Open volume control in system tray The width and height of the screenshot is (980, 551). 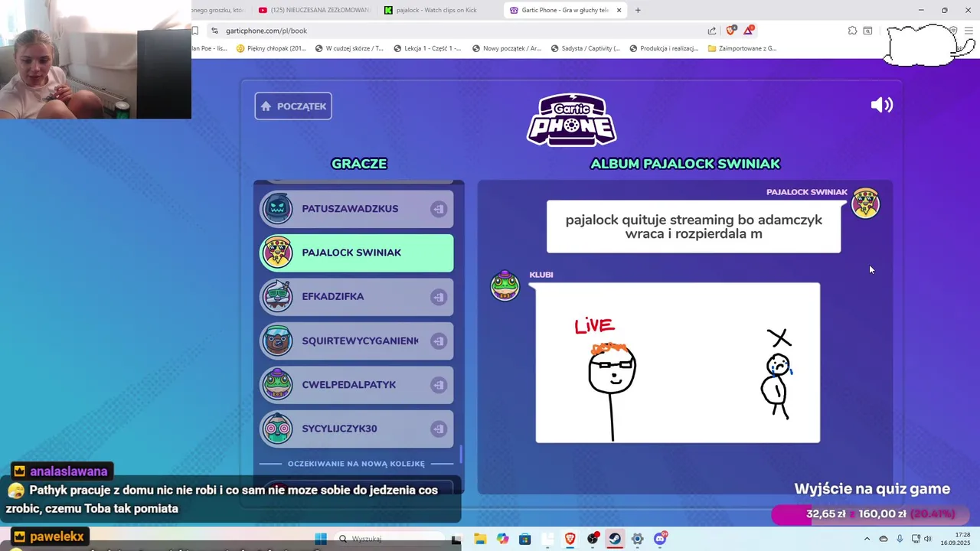927,539
